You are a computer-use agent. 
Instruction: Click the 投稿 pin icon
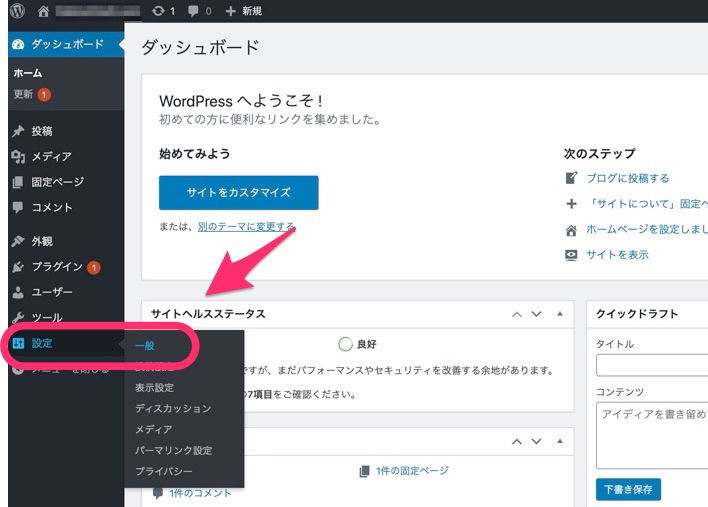[x=18, y=131]
